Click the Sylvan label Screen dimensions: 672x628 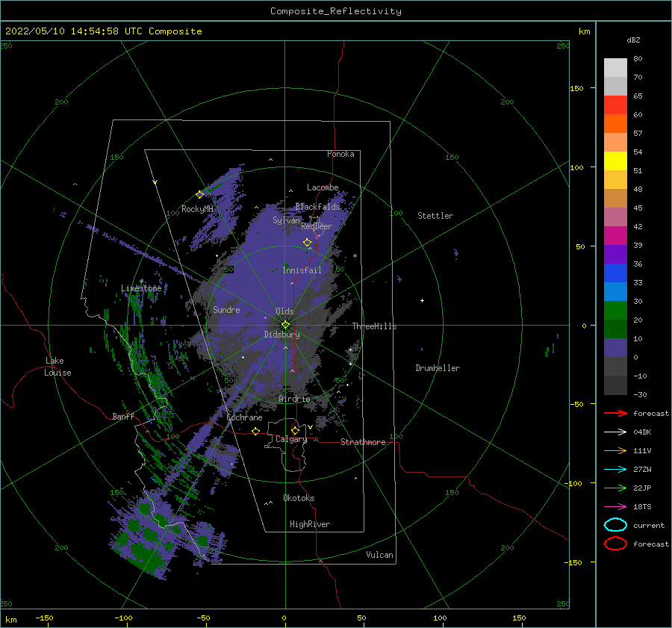tap(286, 220)
